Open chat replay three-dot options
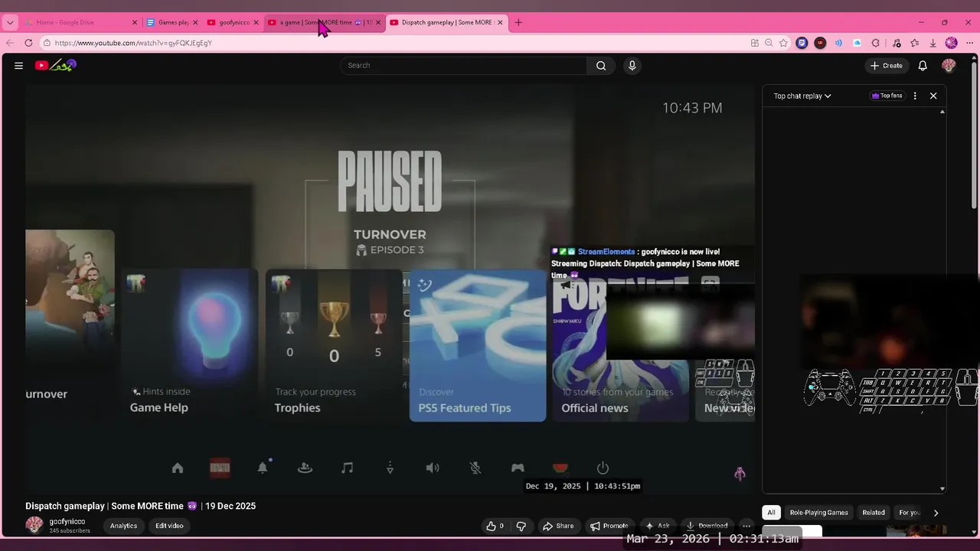980x551 pixels. [x=915, y=96]
